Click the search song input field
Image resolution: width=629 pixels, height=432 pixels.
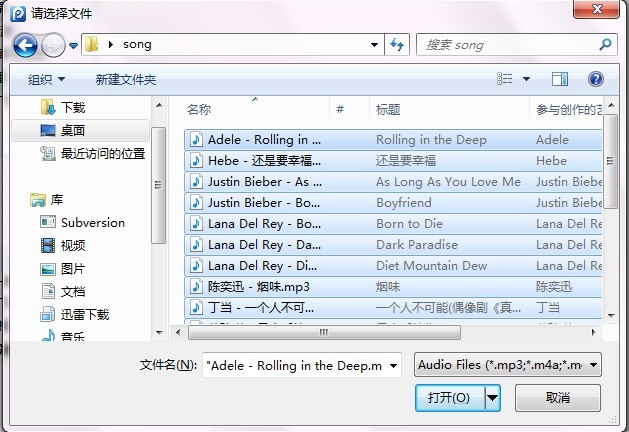[507, 45]
